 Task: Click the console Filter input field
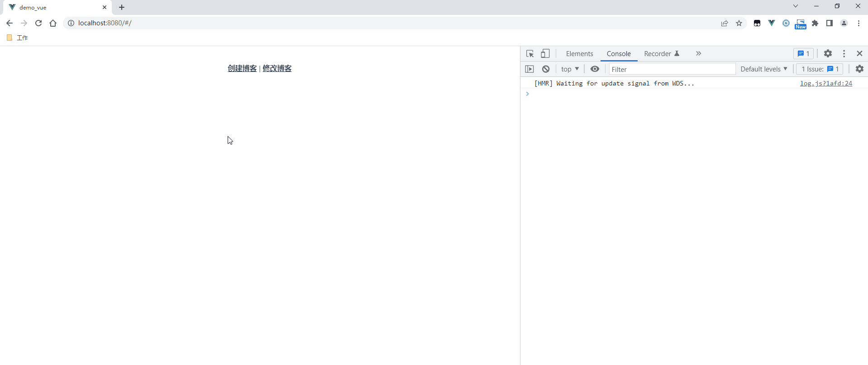pyautogui.click(x=672, y=69)
